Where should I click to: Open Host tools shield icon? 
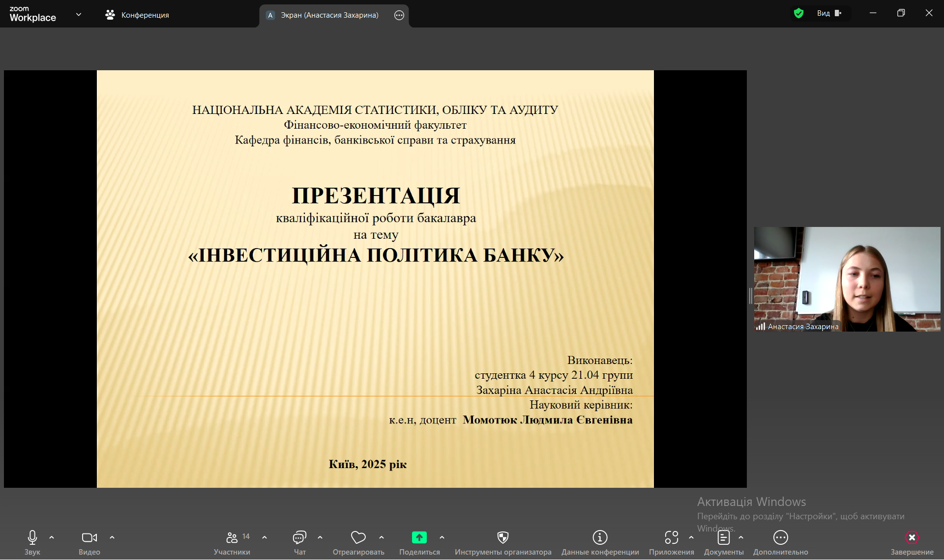502,537
